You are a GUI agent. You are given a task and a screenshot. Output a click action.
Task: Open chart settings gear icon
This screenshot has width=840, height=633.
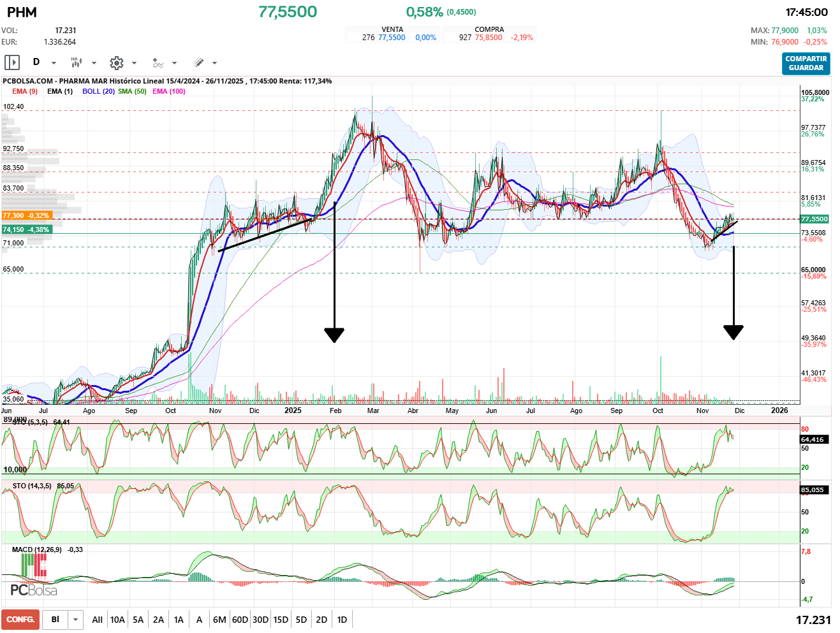(x=116, y=62)
